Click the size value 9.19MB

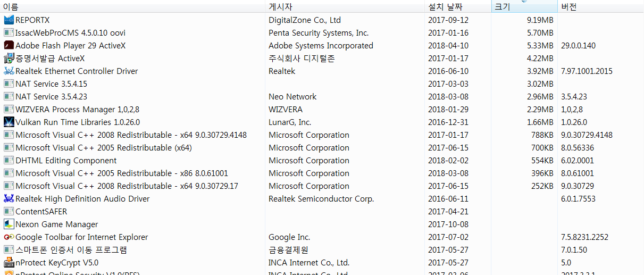coord(540,20)
